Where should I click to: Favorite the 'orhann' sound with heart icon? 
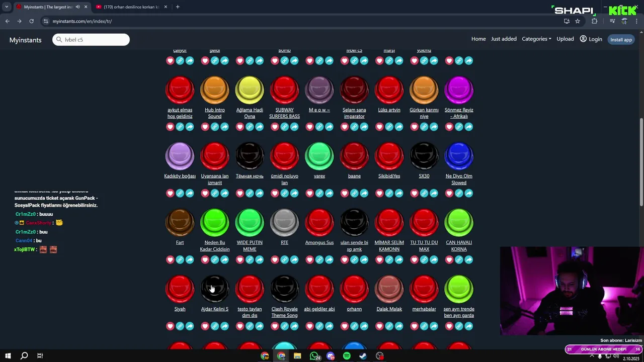(345, 326)
